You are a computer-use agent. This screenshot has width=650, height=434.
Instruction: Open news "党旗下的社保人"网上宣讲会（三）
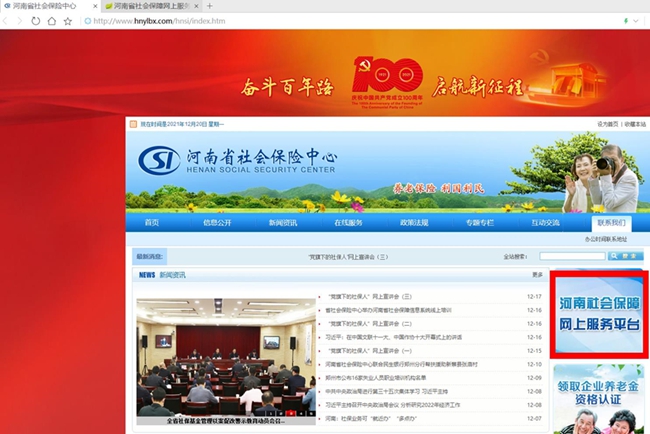coord(370,296)
